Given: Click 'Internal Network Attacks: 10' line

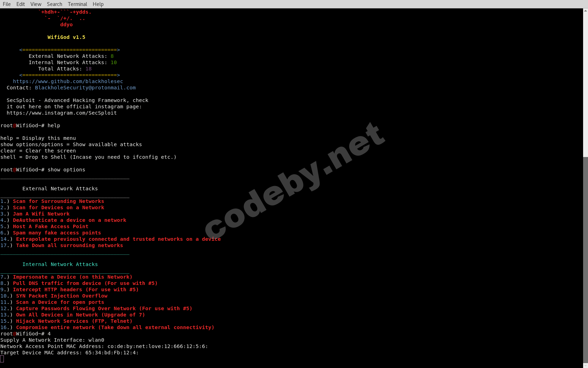Looking at the screenshot, I should pyautogui.click(x=73, y=62).
